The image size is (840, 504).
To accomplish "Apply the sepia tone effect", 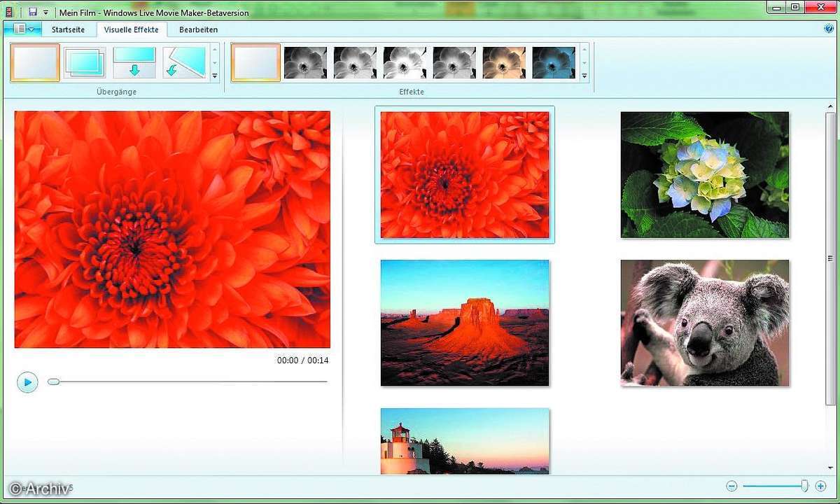I will click(504, 63).
